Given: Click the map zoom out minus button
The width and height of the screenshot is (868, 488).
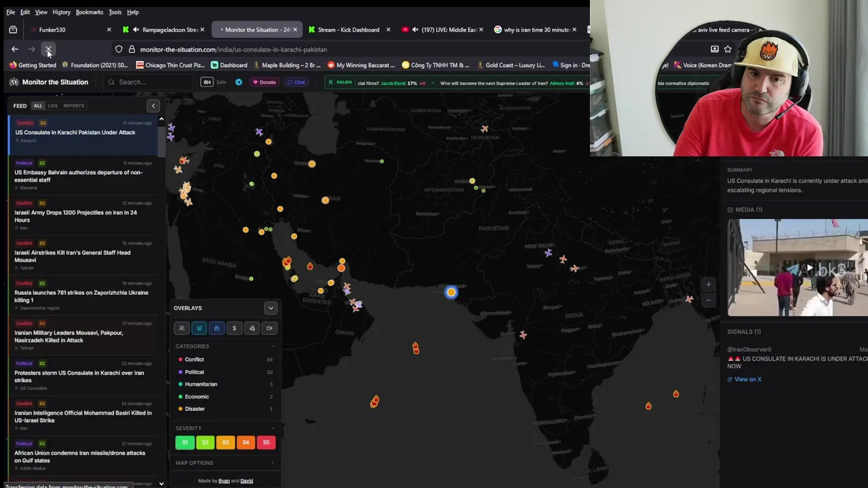Looking at the screenshot, I should click(x=709, y=300).
